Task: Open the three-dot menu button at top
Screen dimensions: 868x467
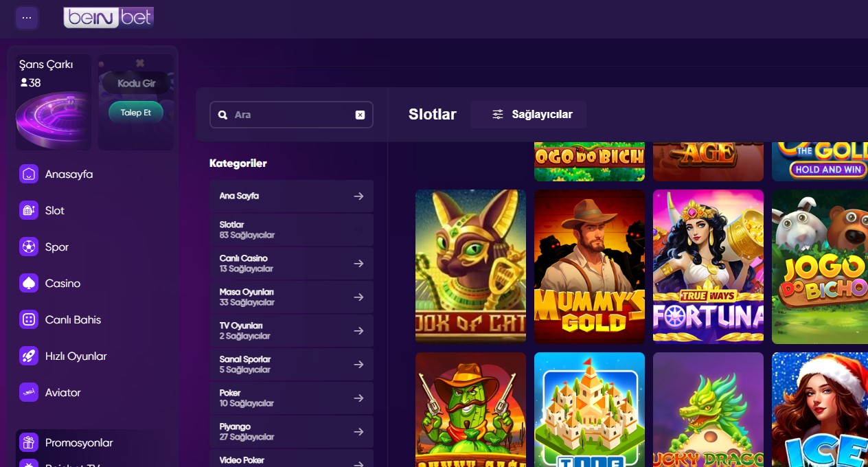Action: 27,18
